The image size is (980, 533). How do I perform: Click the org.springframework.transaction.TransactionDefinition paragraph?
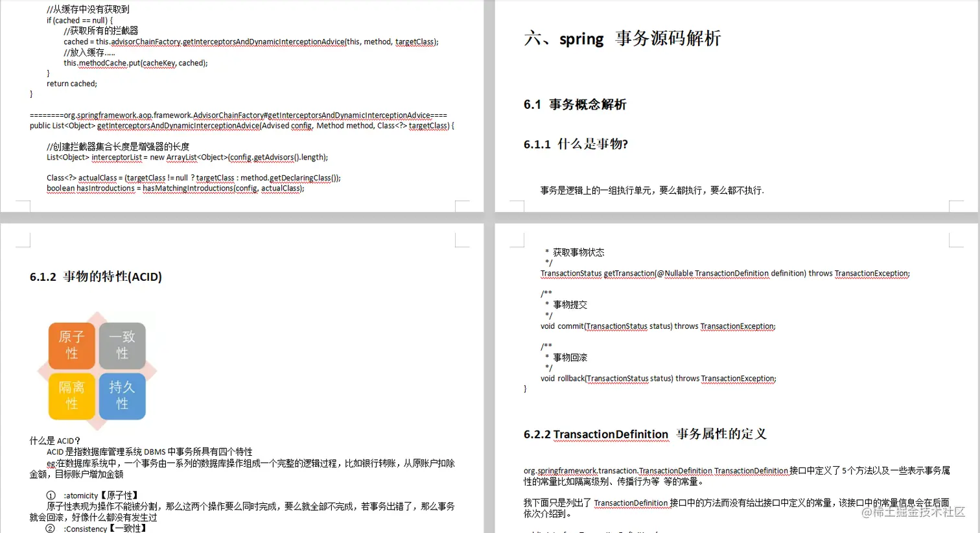(737, 476)
